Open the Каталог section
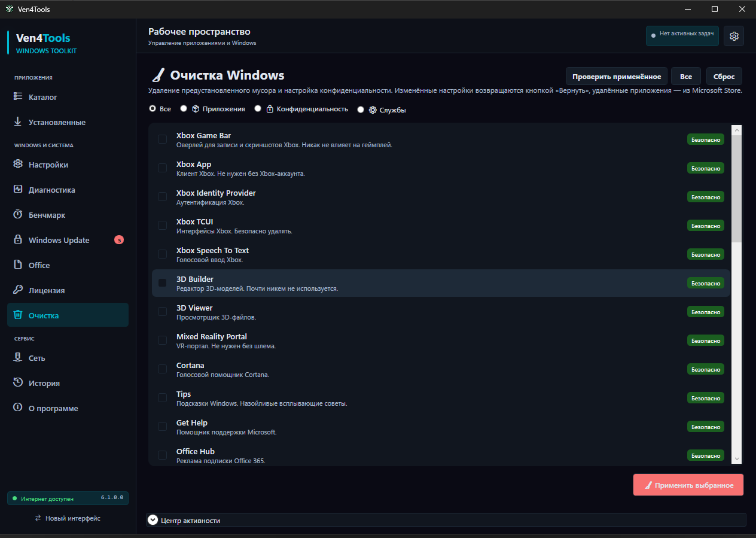This screenshot has width=756, height=538. pyautogui.click(x=68, y=97)
